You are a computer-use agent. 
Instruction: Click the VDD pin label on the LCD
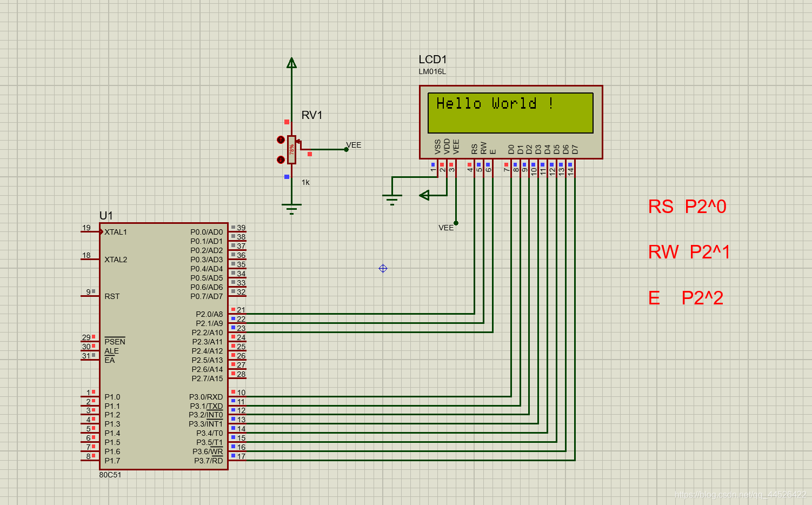pos(447,147)
